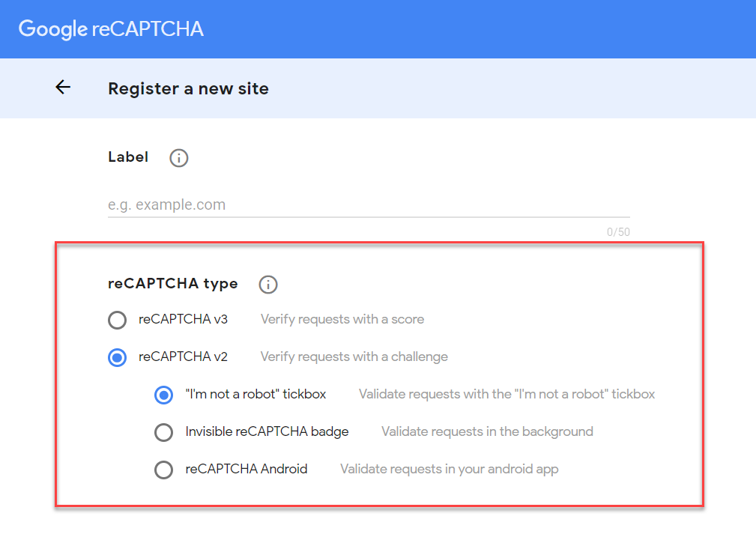Select the reCAPTCHA v2 radio circle

[x=117, y=357]
